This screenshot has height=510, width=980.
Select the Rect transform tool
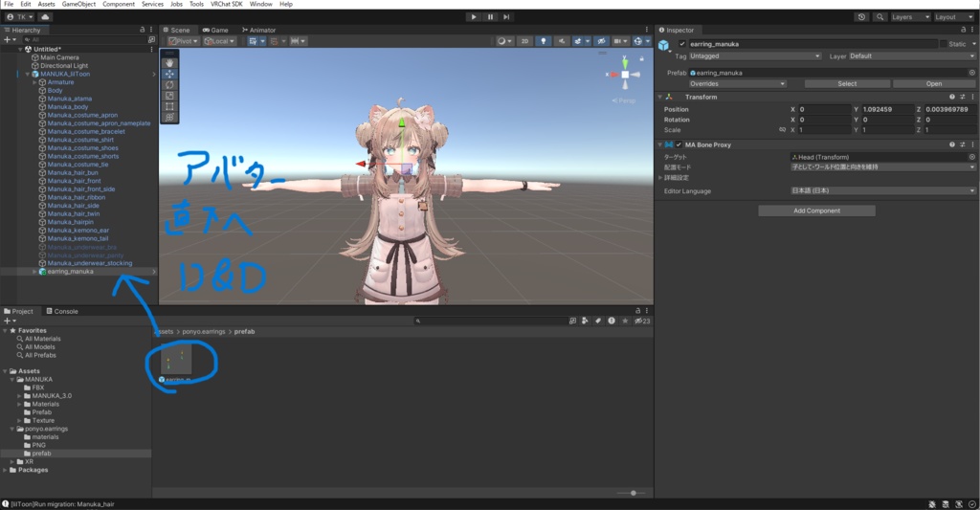(x=169, y=106)
